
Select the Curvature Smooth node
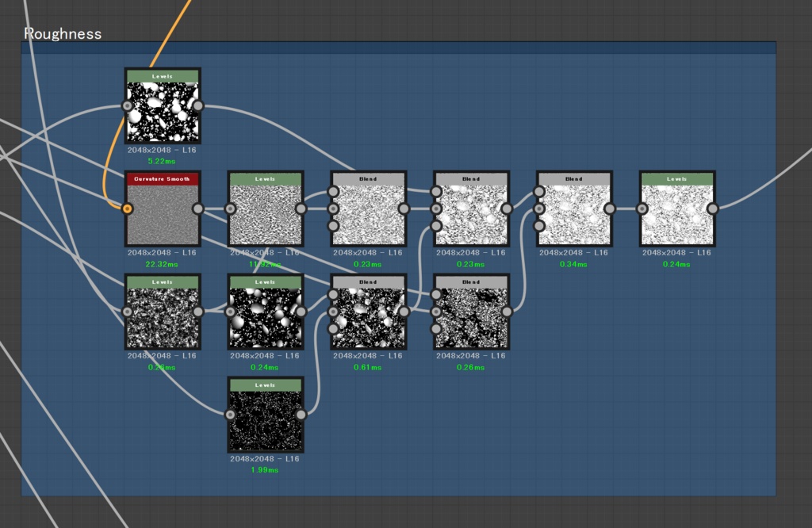coord(163,209)
